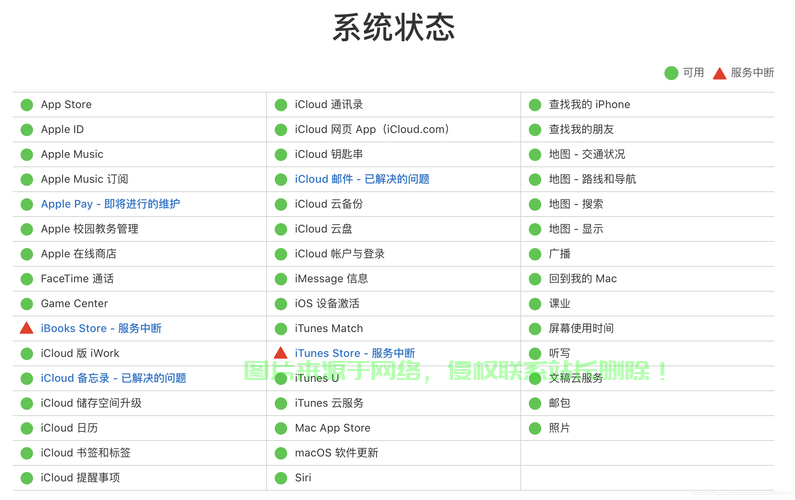795x500 pixels.
Task: Select the 听写 row text
Action: click(559, 353)
